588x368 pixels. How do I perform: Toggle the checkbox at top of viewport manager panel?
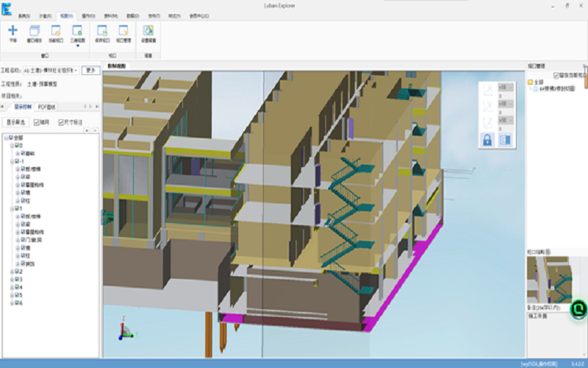point(556,76)
